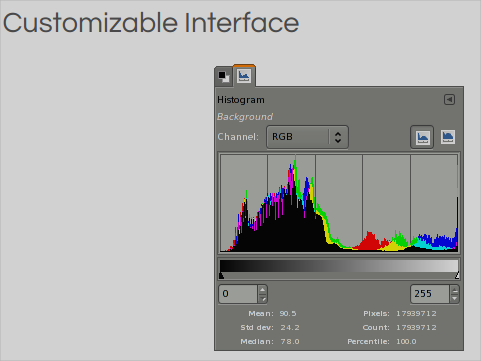
Task: Enable linear histogram view
Action: [x=422, y=137]
